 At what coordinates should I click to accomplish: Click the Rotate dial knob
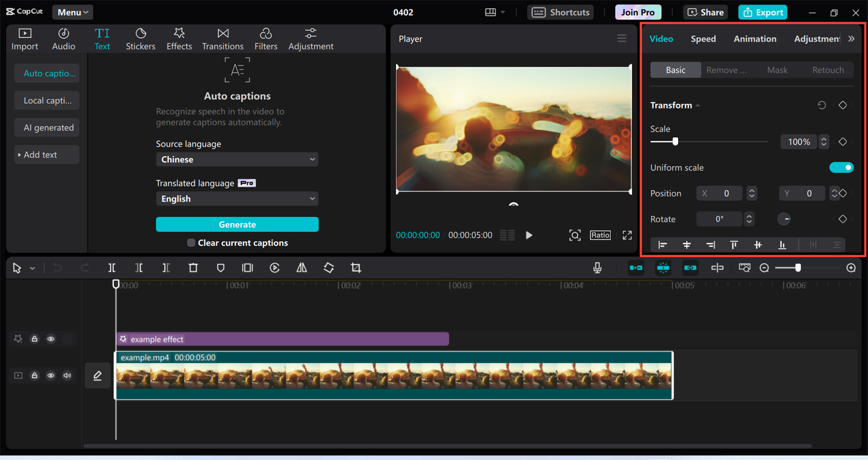coord(784,219)
